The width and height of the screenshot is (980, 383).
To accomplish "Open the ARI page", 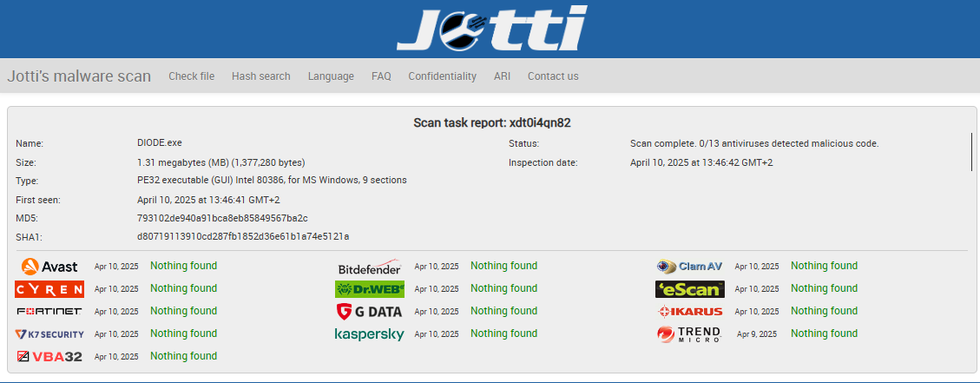I will (x=502, y=76).
